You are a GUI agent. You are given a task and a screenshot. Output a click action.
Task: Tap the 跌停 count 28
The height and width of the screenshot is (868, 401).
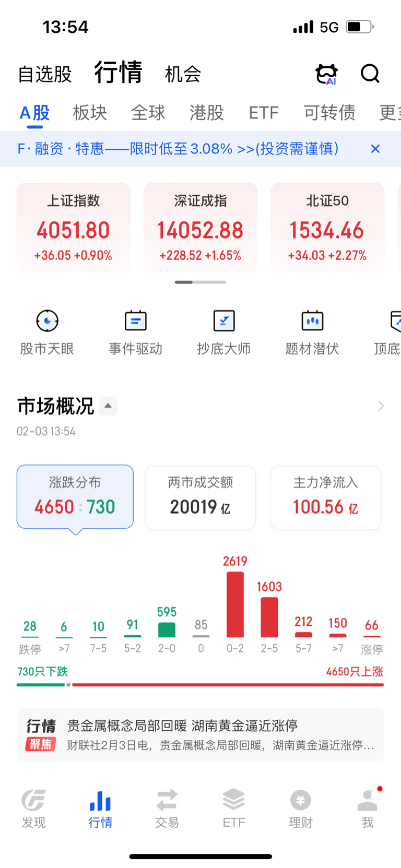click(30, 626)
